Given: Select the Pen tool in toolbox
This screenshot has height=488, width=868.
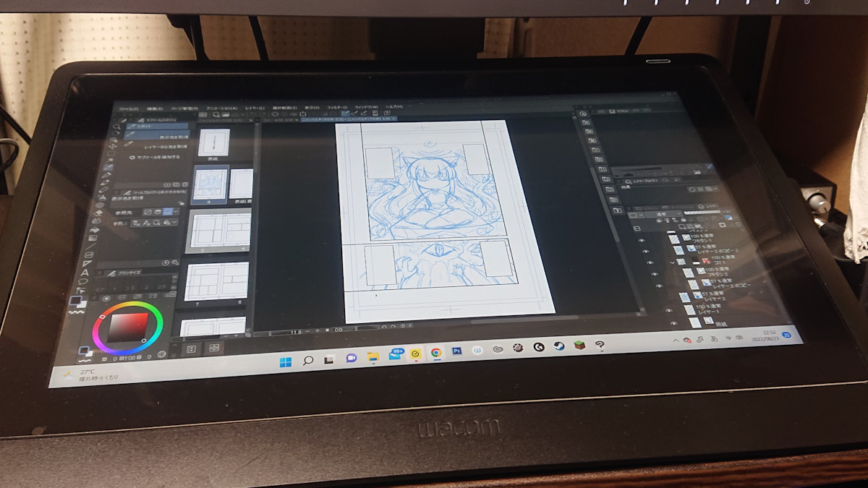Looking at the screenshot, I should click(x=105, y=175).
